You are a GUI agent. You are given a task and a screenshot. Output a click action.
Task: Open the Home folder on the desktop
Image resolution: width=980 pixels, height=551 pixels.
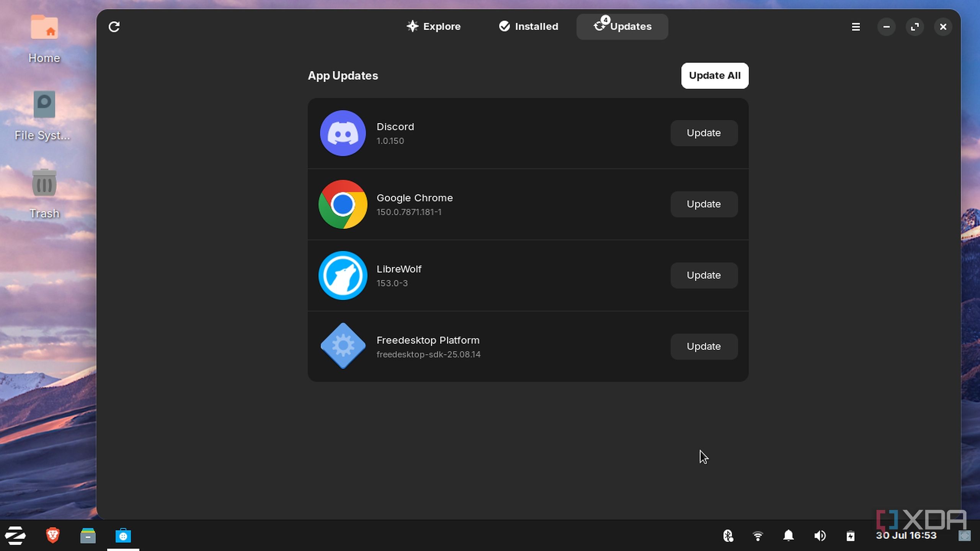coord(44,38)
